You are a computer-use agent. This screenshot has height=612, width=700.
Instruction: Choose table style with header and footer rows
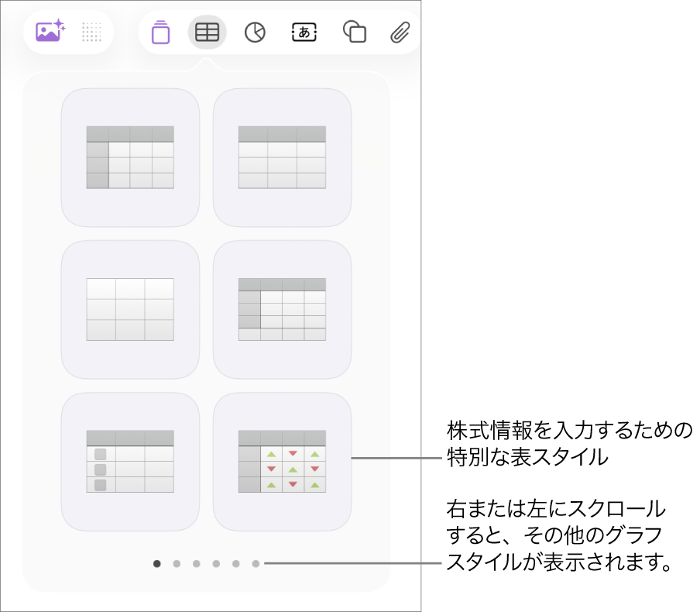coord(282,309)
